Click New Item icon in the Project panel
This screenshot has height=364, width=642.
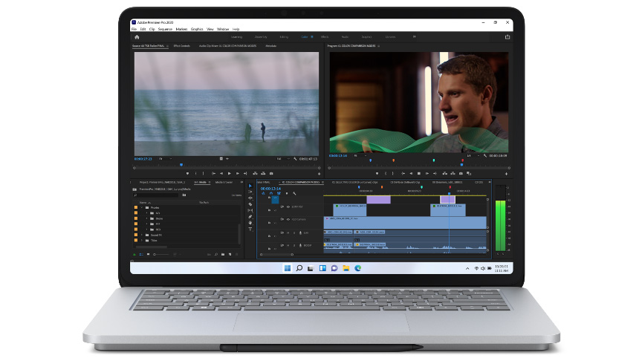[230, 255]
